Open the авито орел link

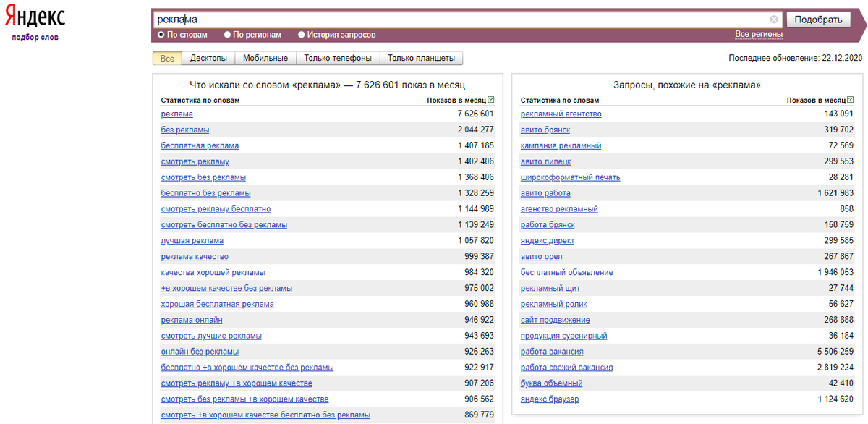pyautogui.click(x=541, y=256)
